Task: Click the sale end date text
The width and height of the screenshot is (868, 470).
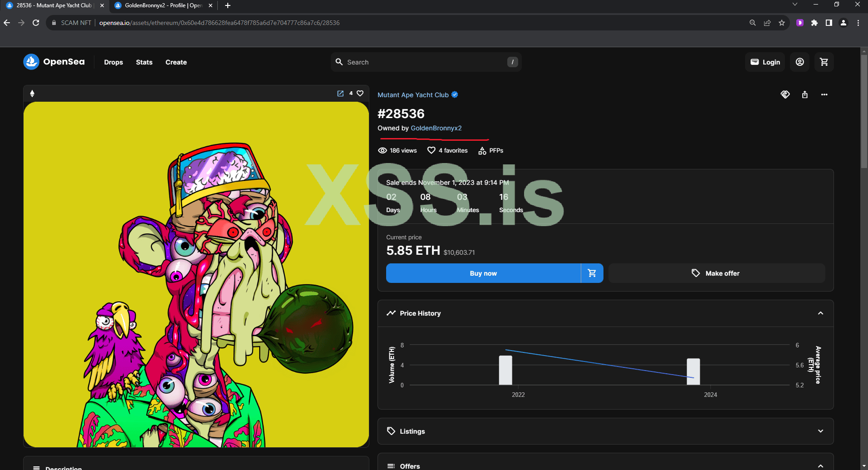Action: pyautogui.click(x=447, y=183)
